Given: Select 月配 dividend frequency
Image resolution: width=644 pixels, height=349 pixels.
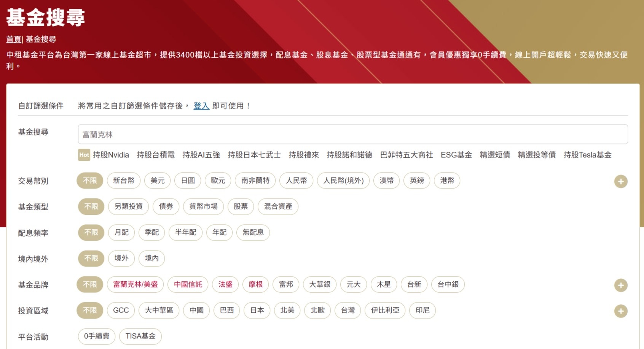Looking at the screenshot, I should (x=121, y=233).
